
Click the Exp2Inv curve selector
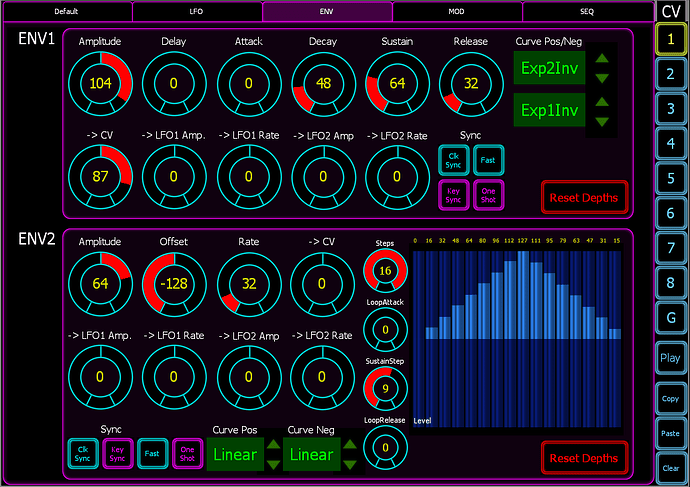pos(549,68)
